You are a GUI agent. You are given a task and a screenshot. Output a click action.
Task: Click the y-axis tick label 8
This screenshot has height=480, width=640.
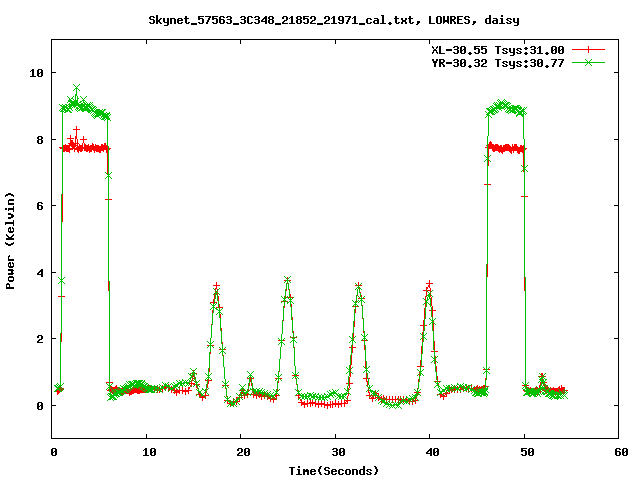point(39,140)
